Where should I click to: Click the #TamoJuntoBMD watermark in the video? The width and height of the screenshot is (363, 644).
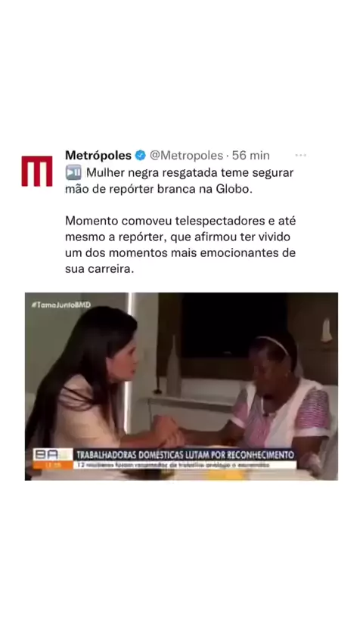(x=60, y=305)
